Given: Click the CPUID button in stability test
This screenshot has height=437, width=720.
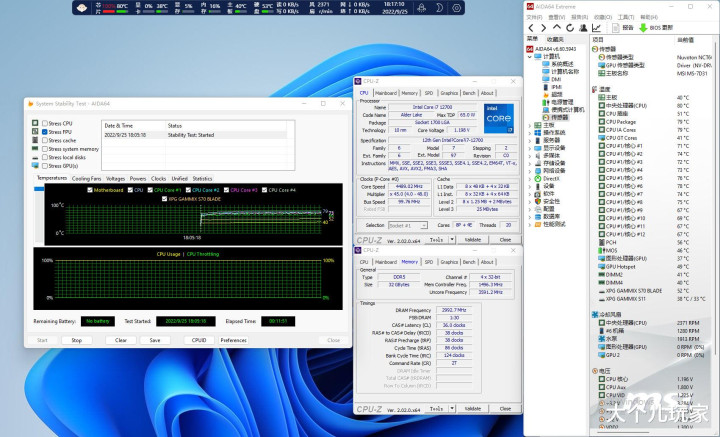Looking at the screenshot, I should point(199,340).
